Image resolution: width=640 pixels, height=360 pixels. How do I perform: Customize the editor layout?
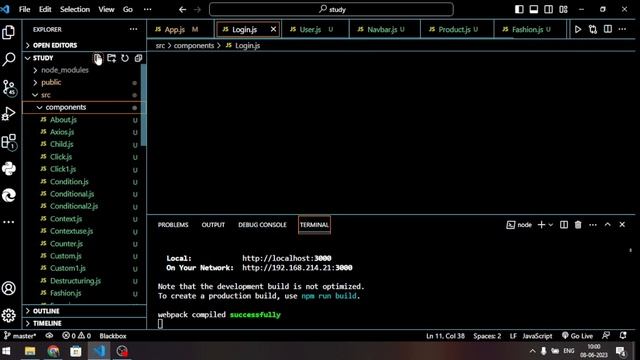point(564,9)
